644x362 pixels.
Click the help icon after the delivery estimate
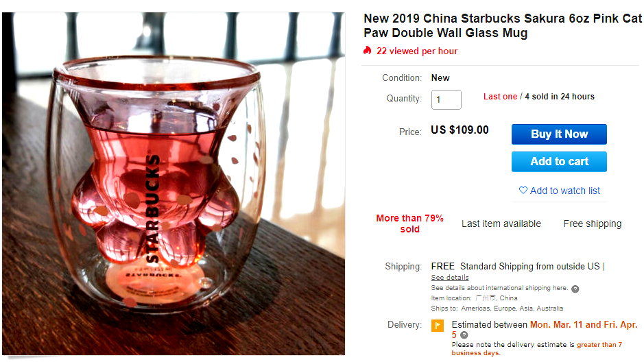(x=464, y=335)
